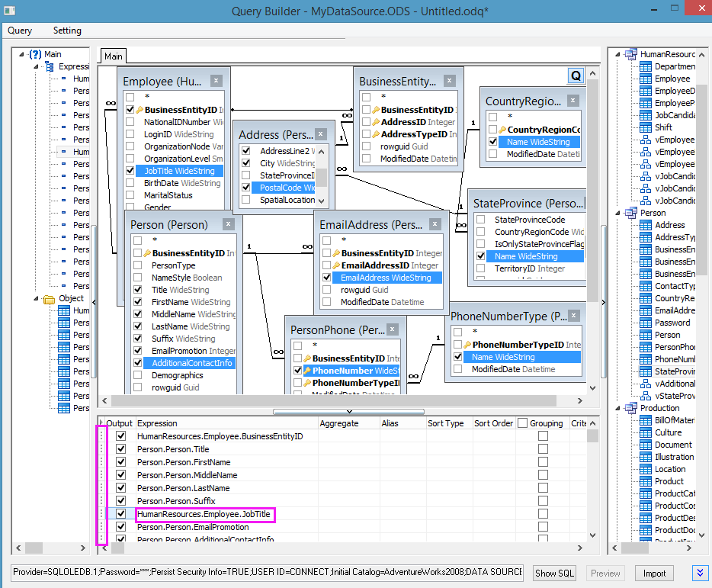Collapse HumanResources schema in right tree

617,54
